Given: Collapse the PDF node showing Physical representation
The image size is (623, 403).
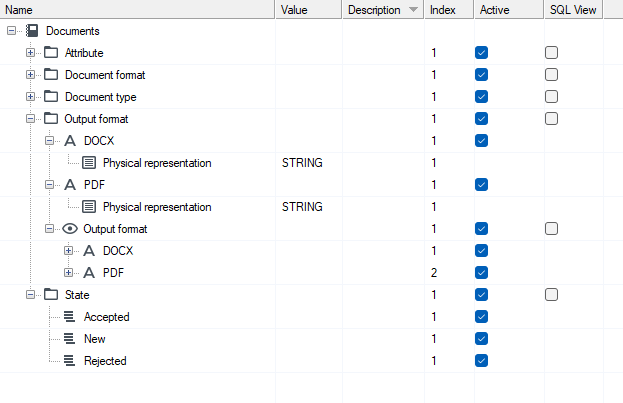Looking at the screenshot, I should click(x=49, y=184).
